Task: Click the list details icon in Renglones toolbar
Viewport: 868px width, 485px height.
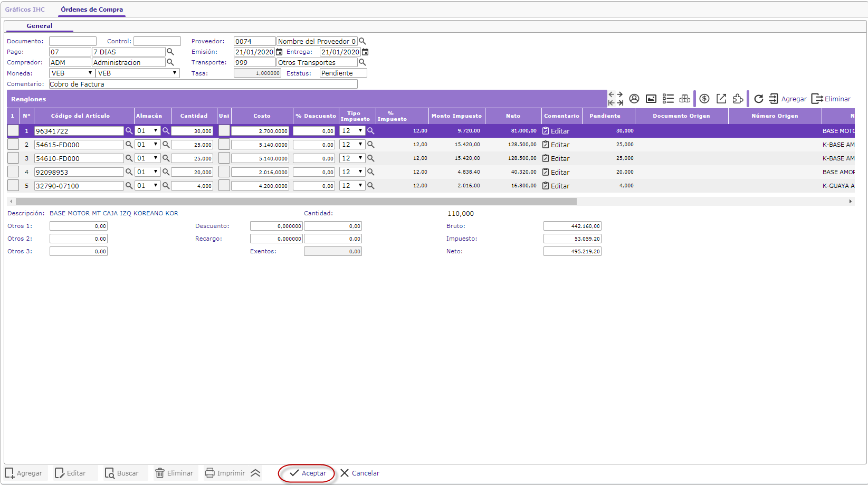Action: pos(668,99)
